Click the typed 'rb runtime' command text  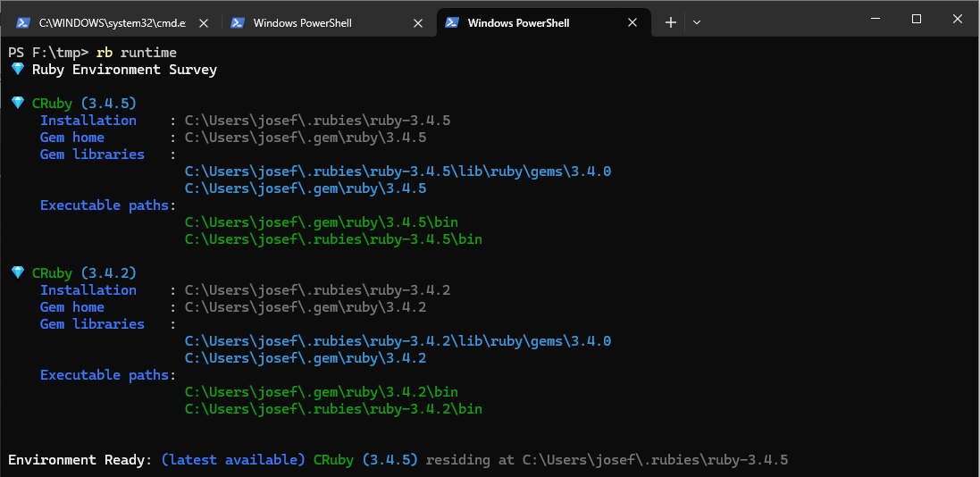pos(136,53)
